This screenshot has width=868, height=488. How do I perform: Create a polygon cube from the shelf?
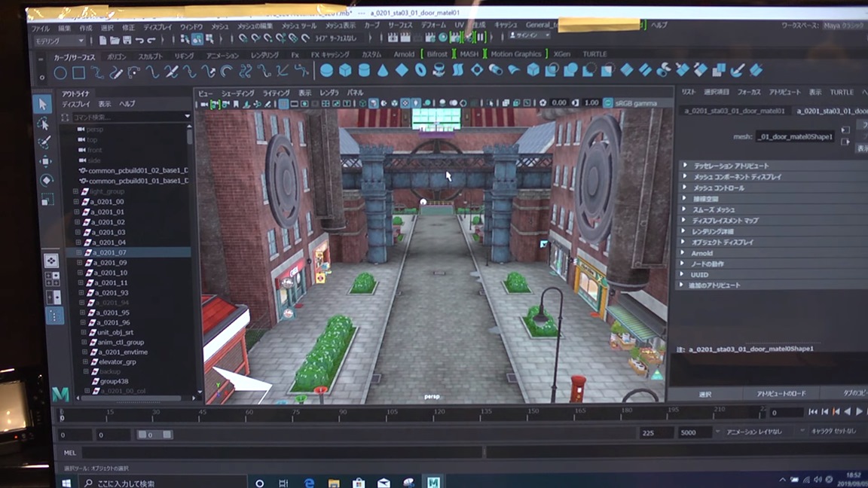click(344, 72)
